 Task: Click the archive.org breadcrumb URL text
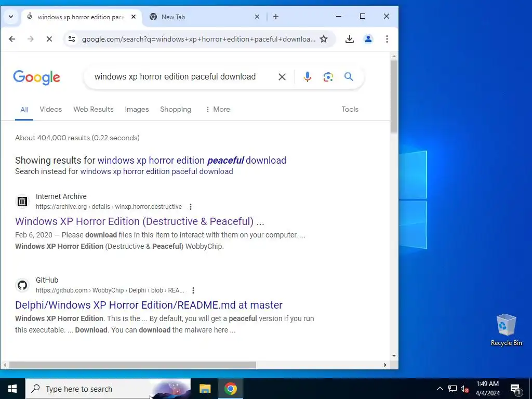(109, 207)
